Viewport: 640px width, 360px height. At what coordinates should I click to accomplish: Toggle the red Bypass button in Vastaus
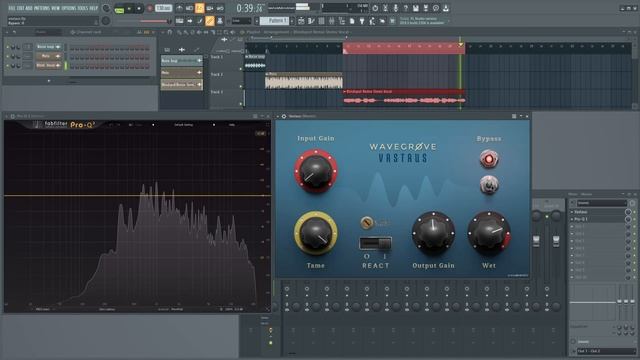(x=489, y=159)
